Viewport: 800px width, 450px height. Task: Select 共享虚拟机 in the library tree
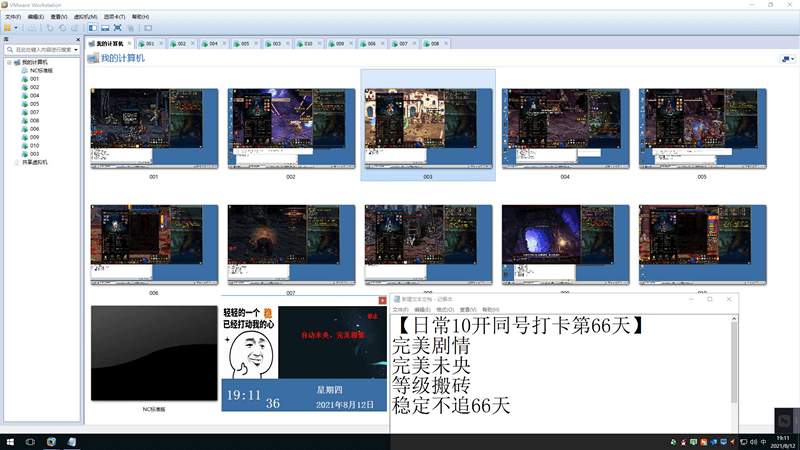pyautogui.click(x=31, y=162)
